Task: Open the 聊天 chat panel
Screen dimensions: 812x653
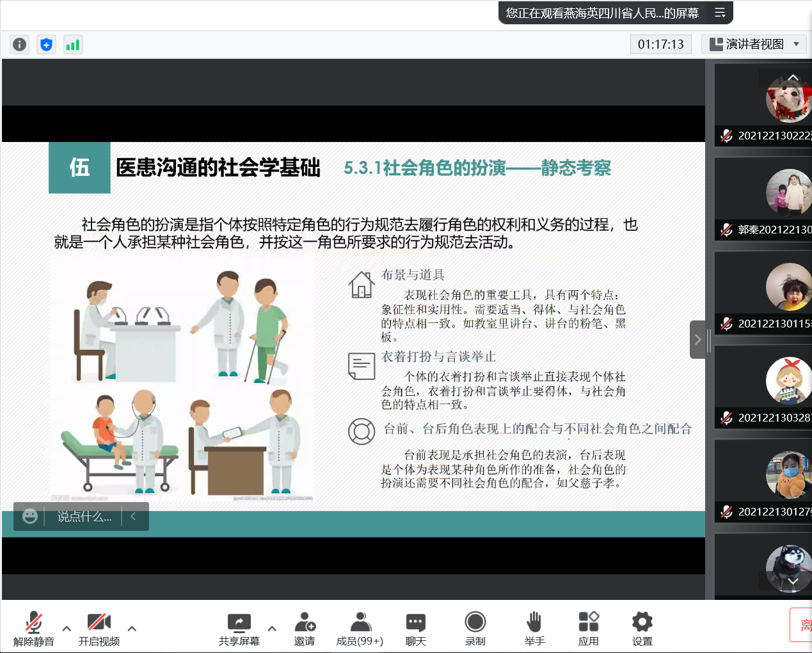Action: [x=415, y=627]
